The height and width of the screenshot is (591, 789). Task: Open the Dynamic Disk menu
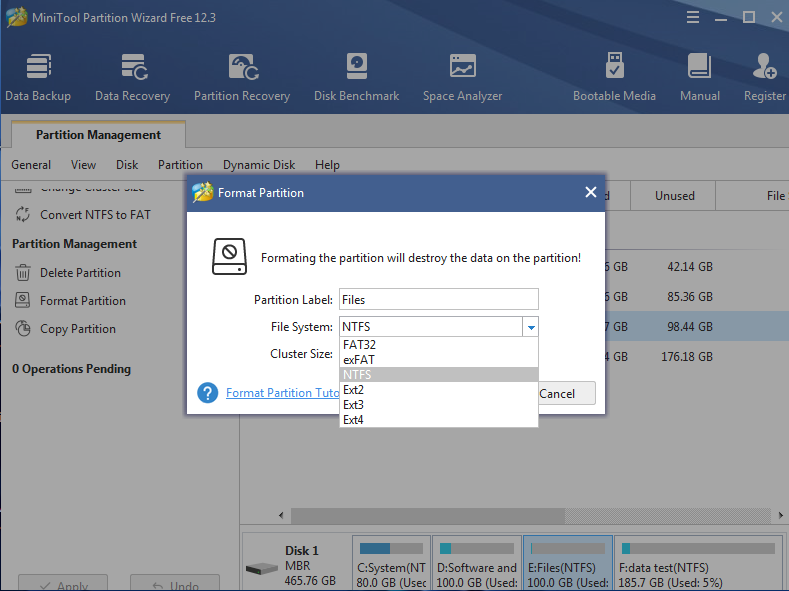[x=259, y=165]
